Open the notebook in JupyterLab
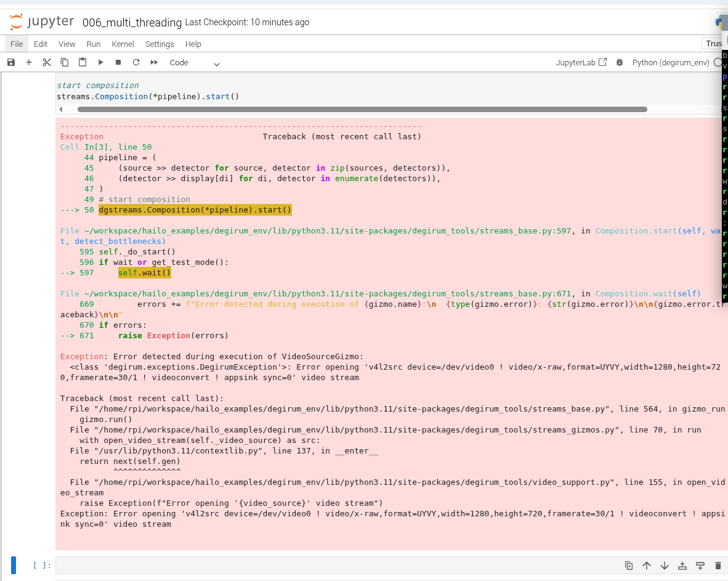Image resolution: width=728 pixels, height=581 pixels. [581, 62]
